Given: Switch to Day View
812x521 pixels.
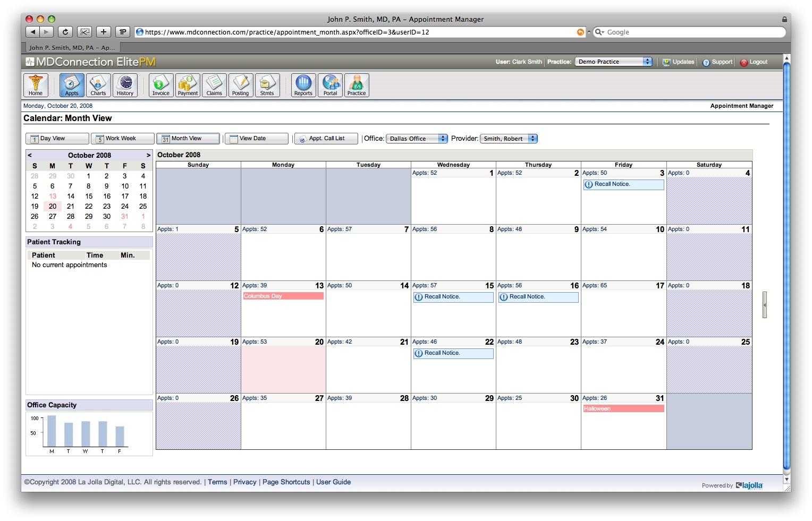Looking at the screenshot, I should [57, 139].
